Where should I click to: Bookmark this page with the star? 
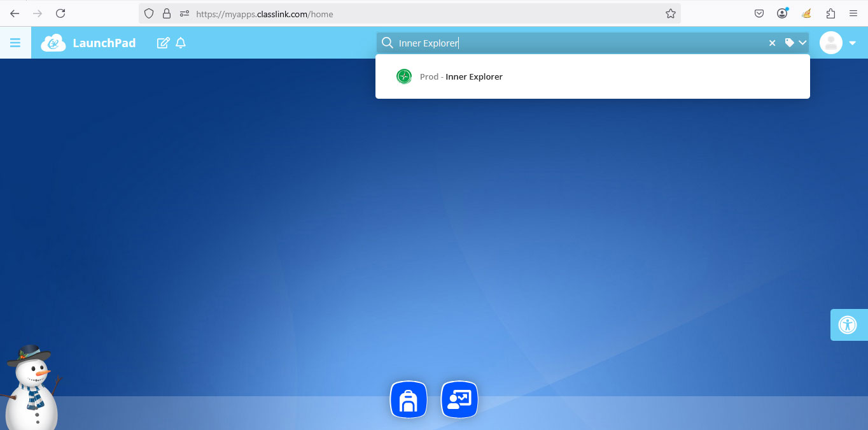[x=670, y=13]
